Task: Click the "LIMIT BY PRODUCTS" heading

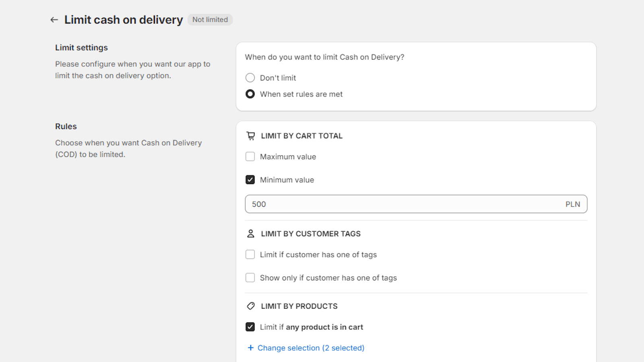Action: tap(299, 306)
